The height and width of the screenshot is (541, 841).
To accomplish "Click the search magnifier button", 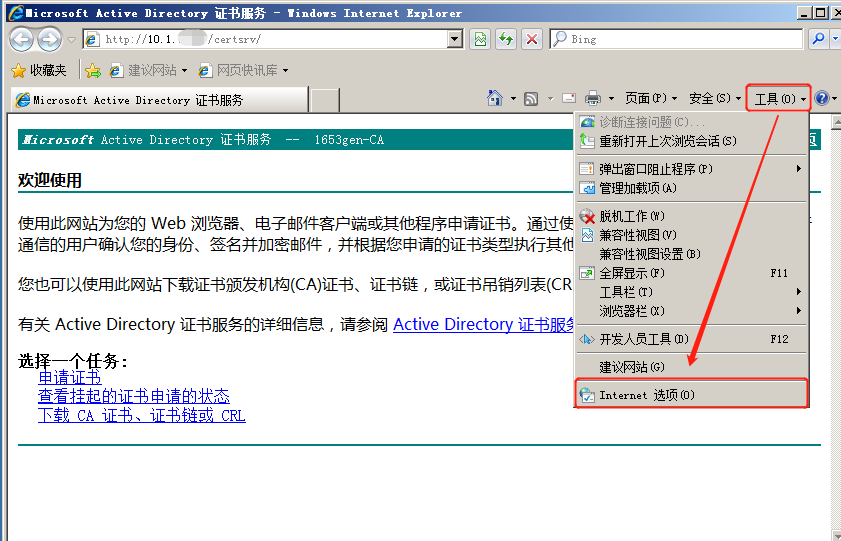I will (818, 39).
